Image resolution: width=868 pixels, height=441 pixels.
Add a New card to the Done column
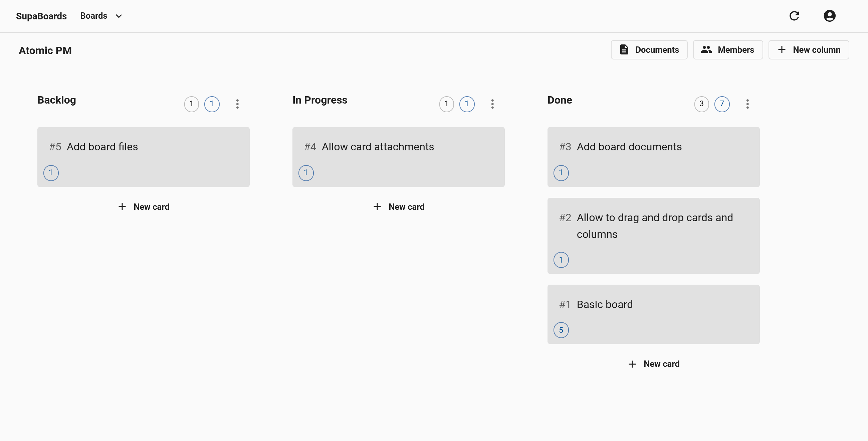[x=653, y=364]
